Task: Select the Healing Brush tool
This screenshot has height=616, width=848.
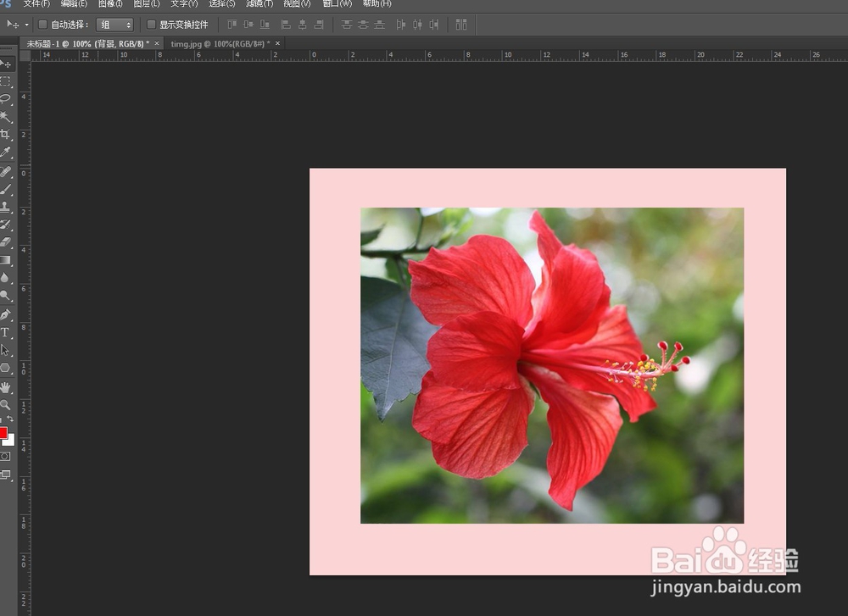Action: [x=5, y=172]
